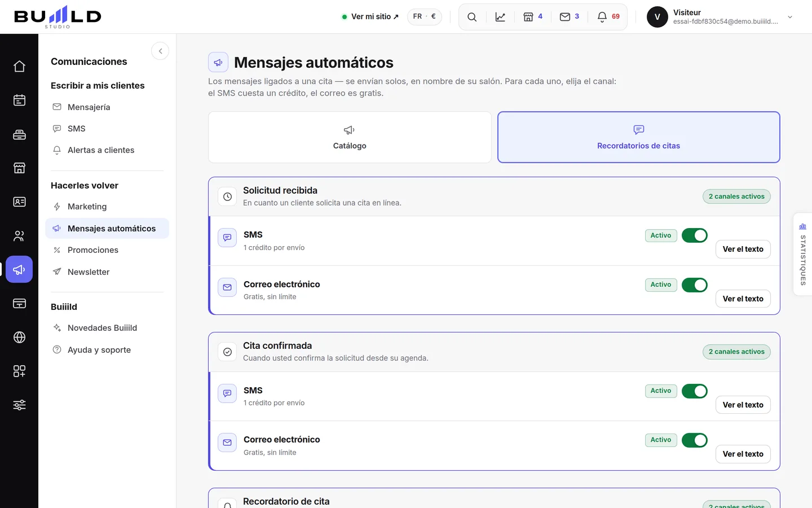This screenshot has height=508, width=812.
Task: Toggle Correo electrónico switch under Cita confirmada
Action: (x=695, y=440)
